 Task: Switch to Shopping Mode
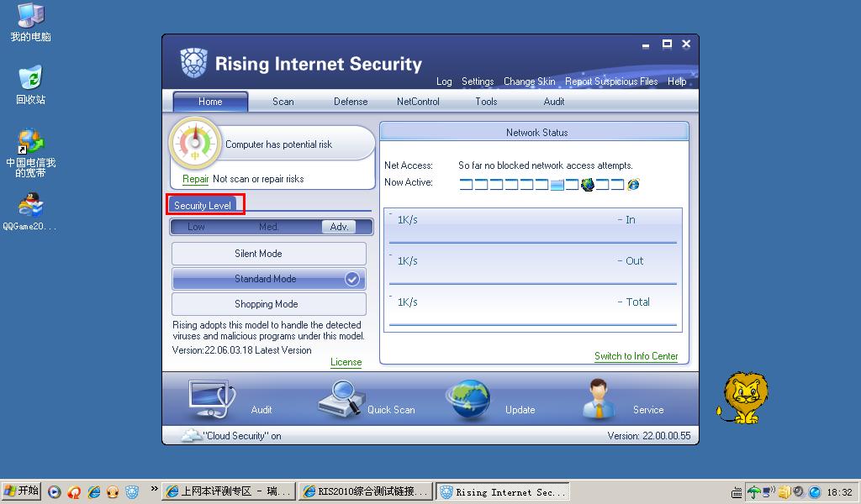(x=268, y=304)
